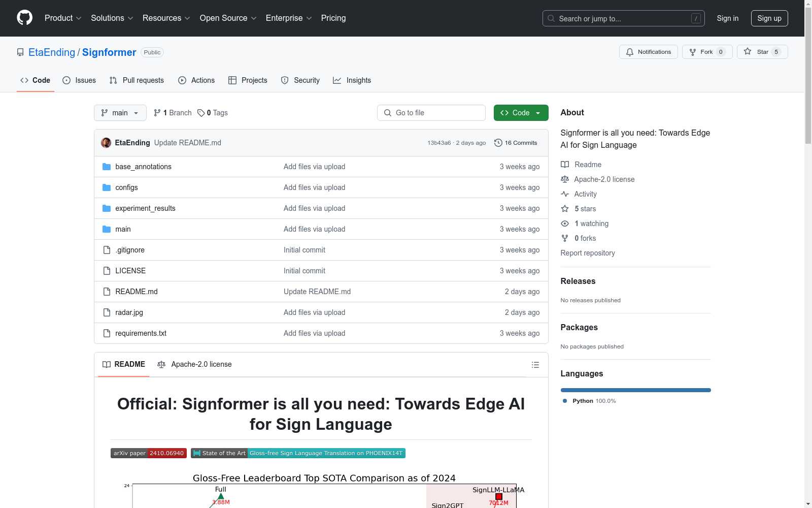812x508 pixels.
Task: Open the EtaEnding owner link
Action: pyautogui.click(x=52, y=52)
